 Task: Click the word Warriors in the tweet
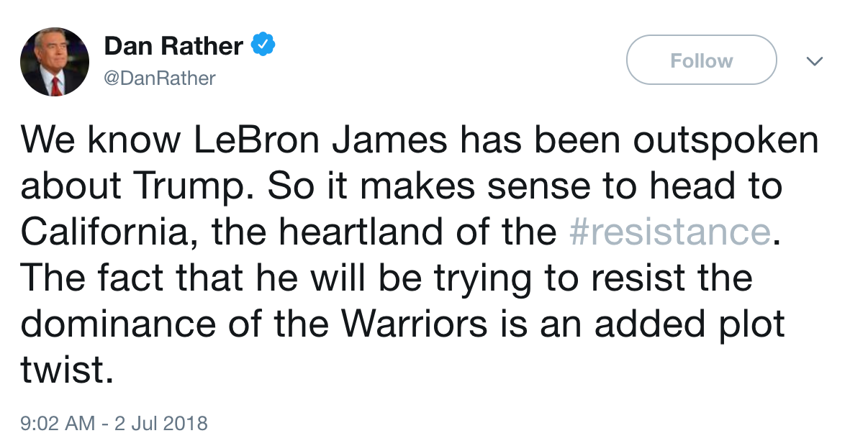(x=415, y=324)
